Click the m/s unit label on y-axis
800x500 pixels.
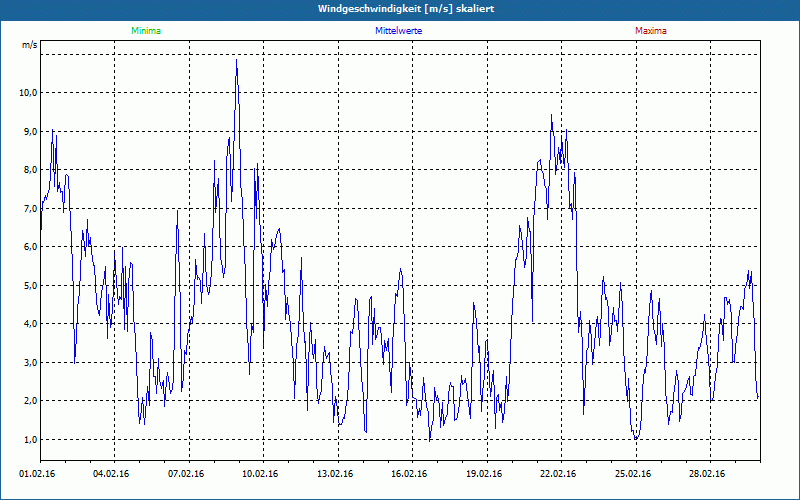29,46
